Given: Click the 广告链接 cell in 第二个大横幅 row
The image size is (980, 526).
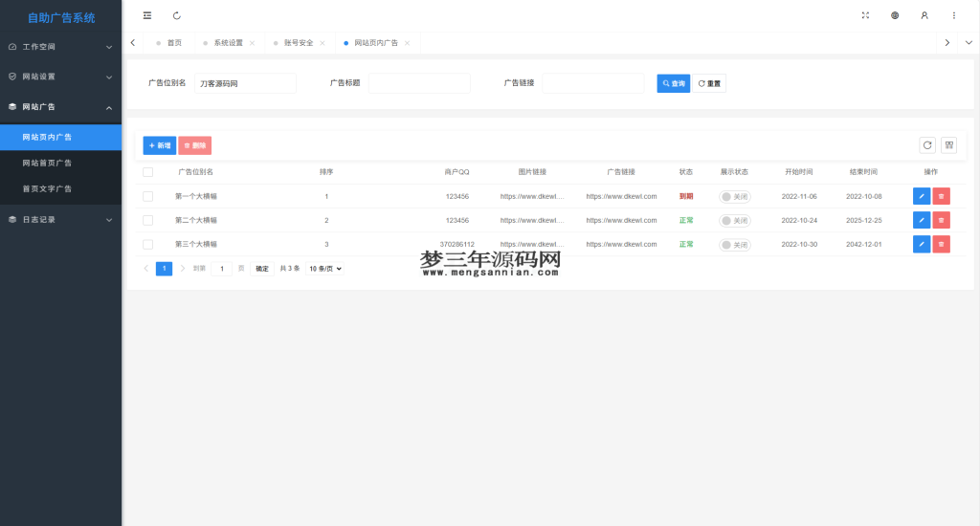Looking at the screenshot, I should point(621,221).
